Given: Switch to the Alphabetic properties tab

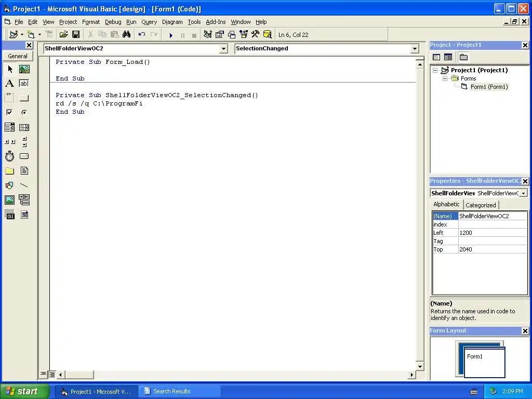Looking at the screenshot, I should [446, 204].
